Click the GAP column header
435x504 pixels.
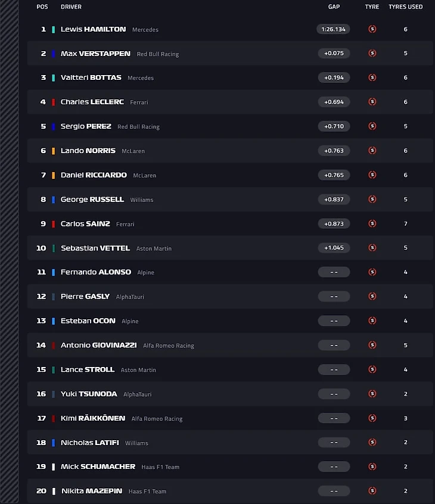point(334,7)
